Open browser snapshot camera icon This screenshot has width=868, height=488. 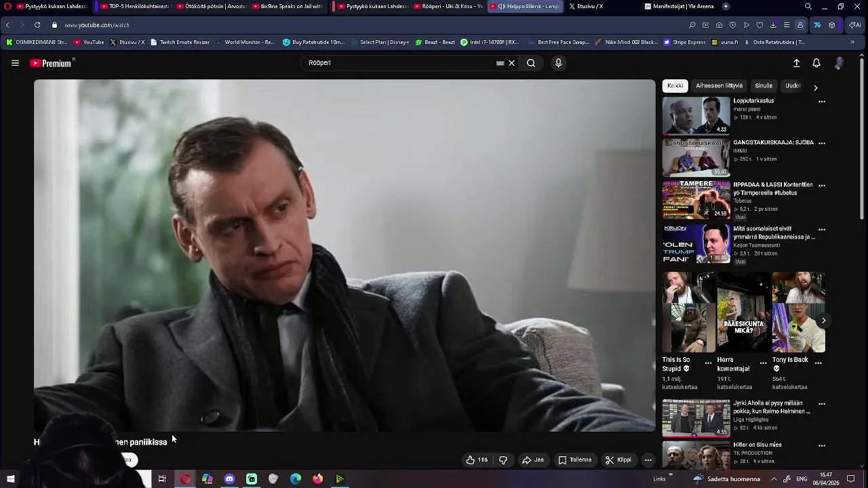719,25
